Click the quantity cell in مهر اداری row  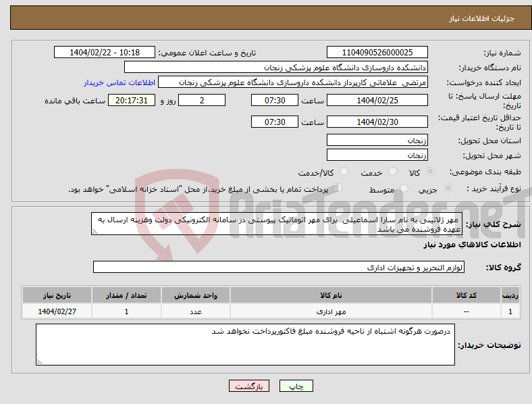pos(126,311)
